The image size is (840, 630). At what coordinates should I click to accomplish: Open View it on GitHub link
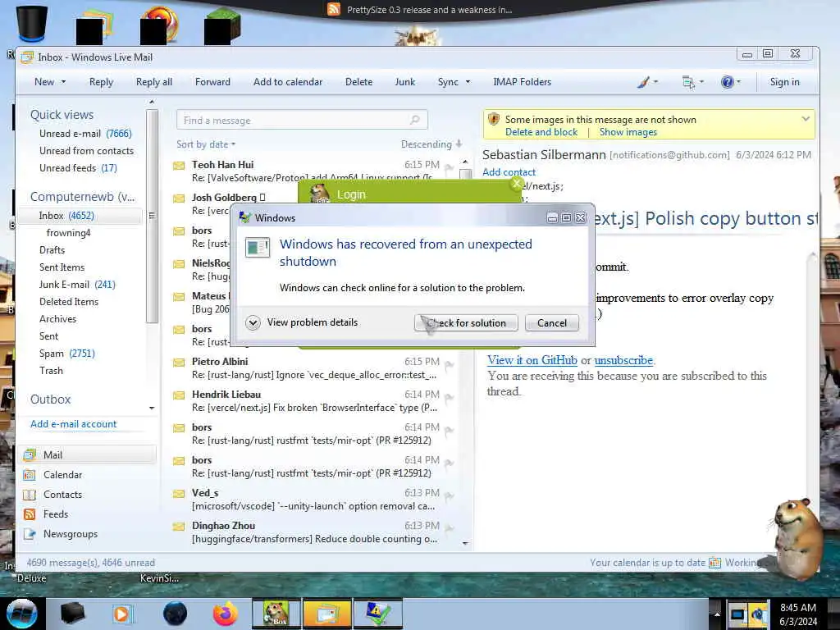coord(532,360)
